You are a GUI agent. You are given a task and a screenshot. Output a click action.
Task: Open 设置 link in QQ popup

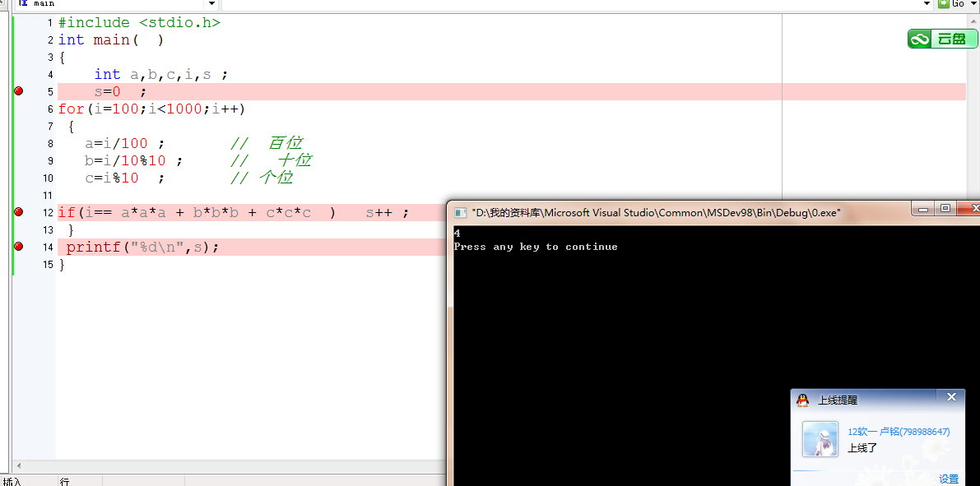point(949,479)
